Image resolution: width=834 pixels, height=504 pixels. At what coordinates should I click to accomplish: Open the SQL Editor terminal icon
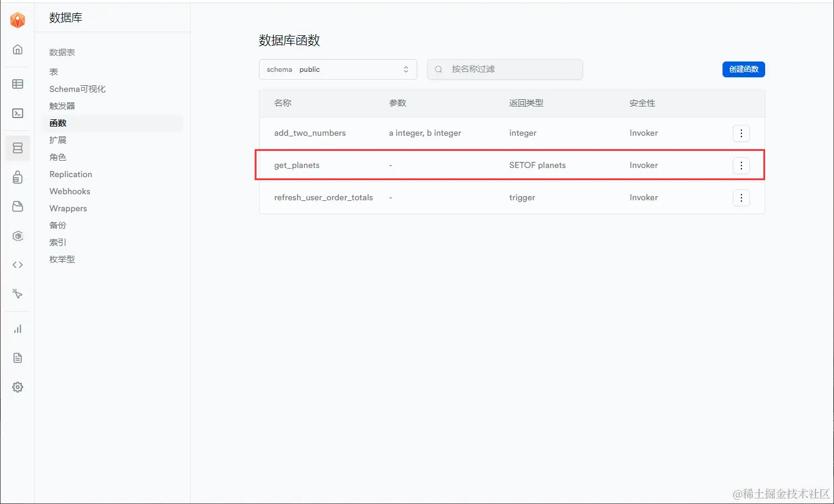[18, 113]
